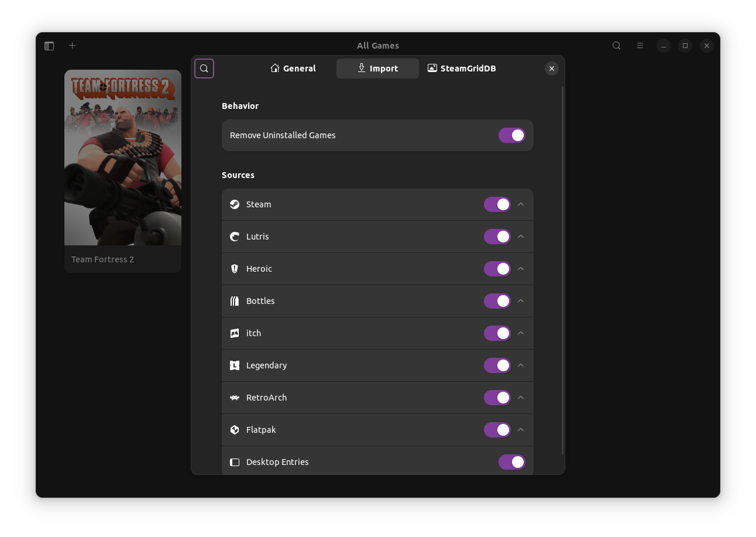This screenshot has height=537, width=756.
Task: Click the Flatpak source icon
Action: [235, 430]
